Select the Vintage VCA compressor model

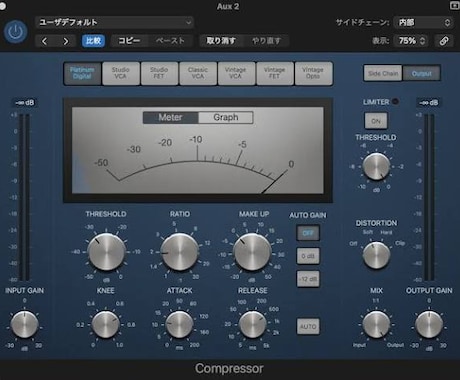tap(236, 73)
